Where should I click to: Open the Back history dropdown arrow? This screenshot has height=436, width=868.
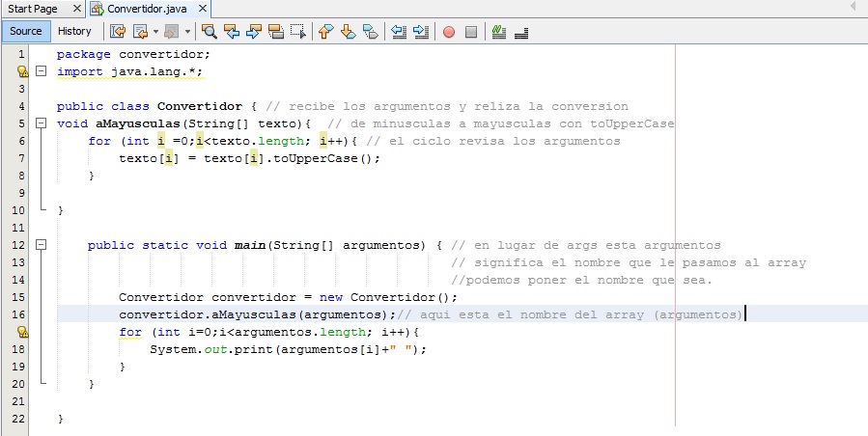[155, 31]
